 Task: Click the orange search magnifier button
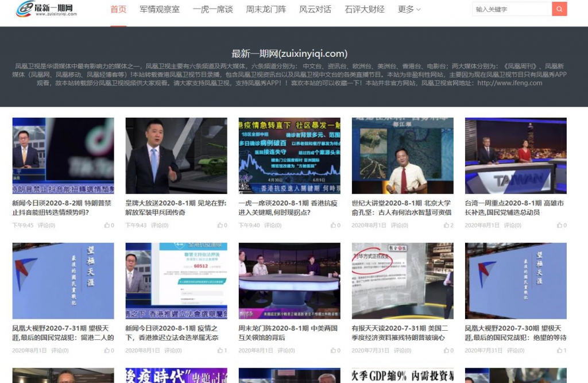559,9
